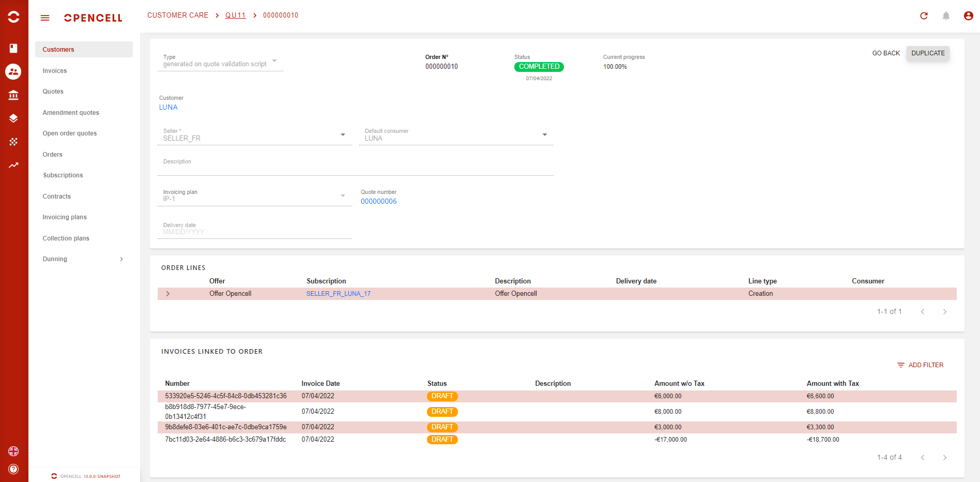This screenshot has width=980, height=482.
Task: Open the hamburger menu icon
Action: 45,18
